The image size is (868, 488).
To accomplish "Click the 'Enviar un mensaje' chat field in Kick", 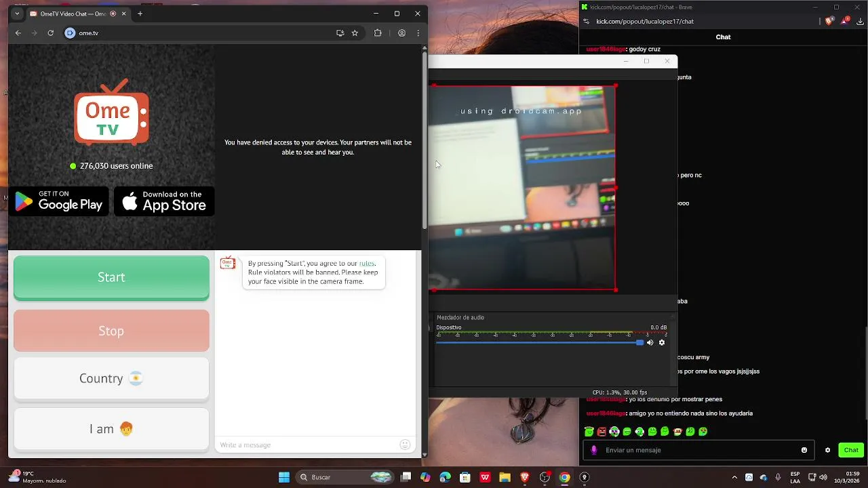I will (x=698, y=450).
